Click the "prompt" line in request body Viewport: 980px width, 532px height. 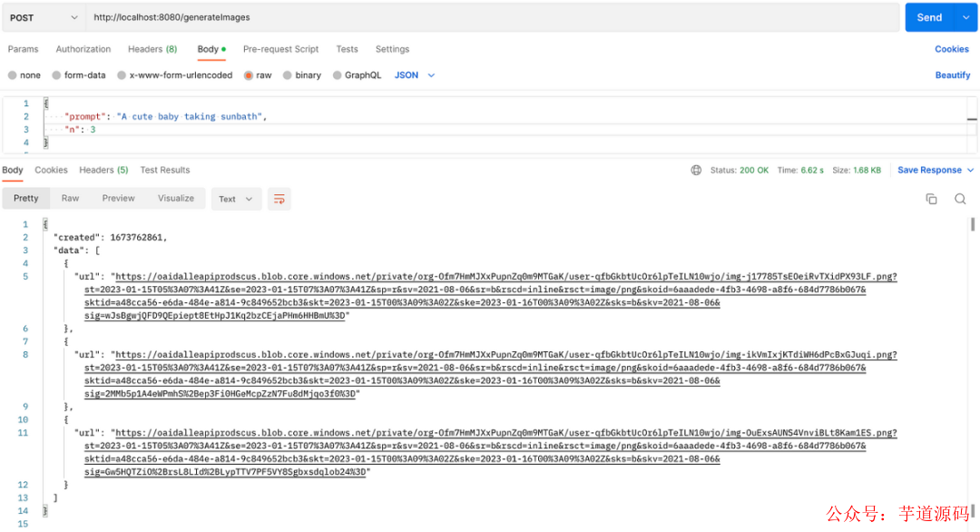(166, 116)
